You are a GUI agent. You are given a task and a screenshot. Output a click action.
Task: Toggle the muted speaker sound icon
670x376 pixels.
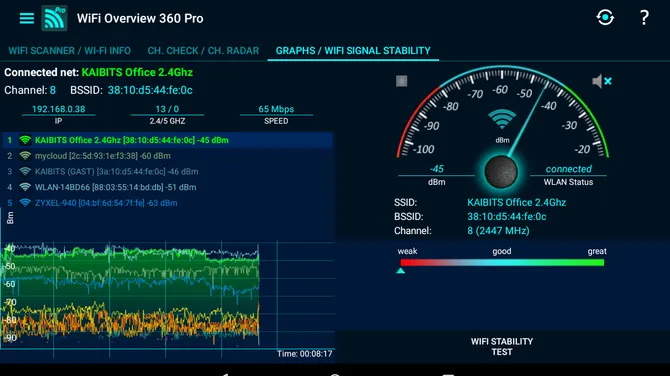(x=602, y=81)
